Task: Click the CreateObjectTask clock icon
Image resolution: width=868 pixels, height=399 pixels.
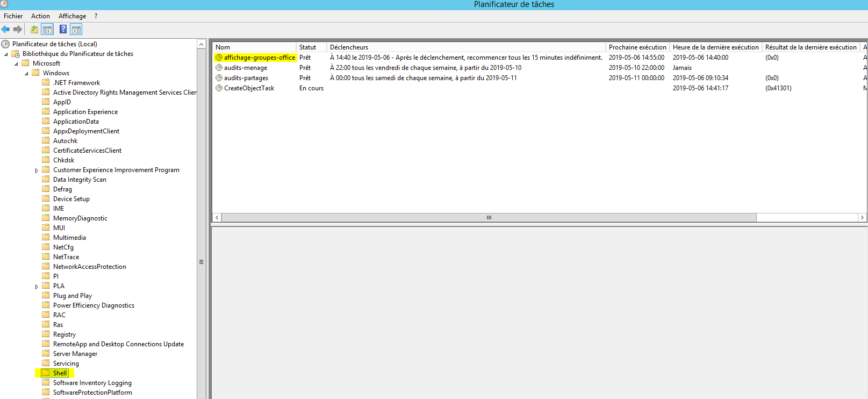Action: click(x=219, y=88)
